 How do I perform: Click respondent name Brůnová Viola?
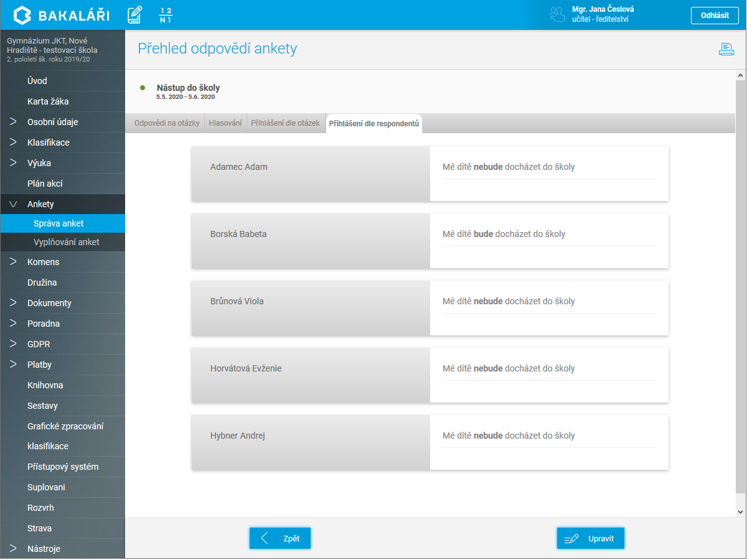(x=237, y=301)
